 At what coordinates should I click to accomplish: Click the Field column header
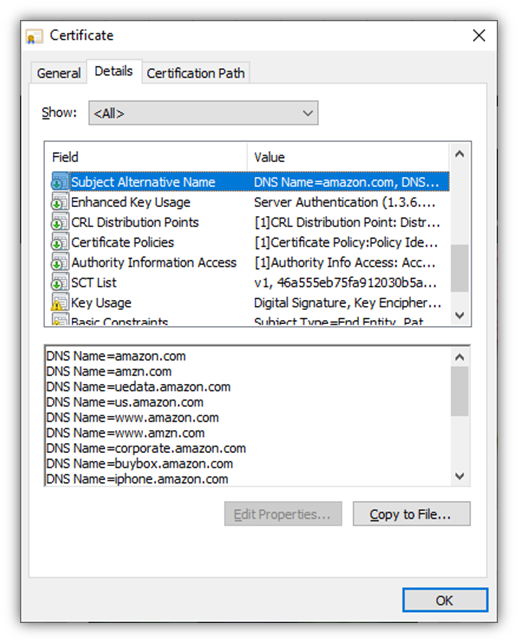click(146, 157)
